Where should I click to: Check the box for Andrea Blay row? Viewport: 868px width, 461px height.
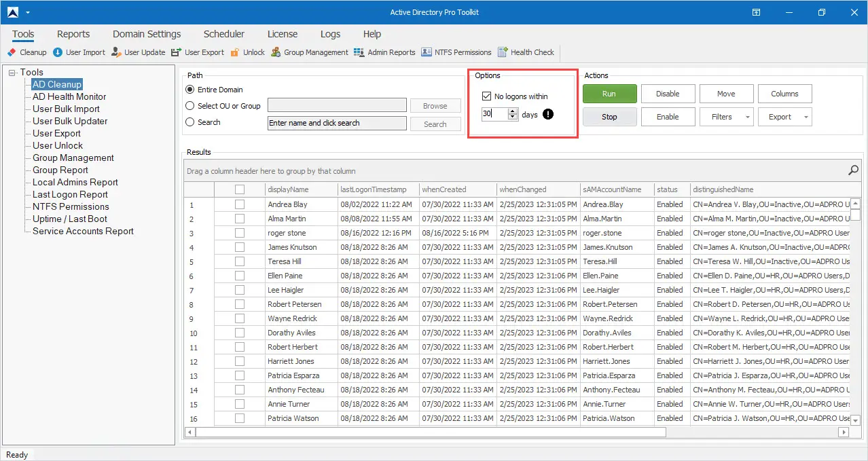[x=240, y=204]
